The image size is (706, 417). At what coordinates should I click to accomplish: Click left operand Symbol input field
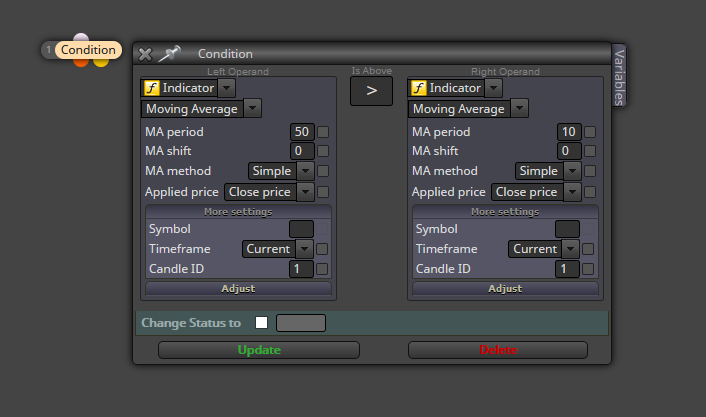[x=301, y=229]
